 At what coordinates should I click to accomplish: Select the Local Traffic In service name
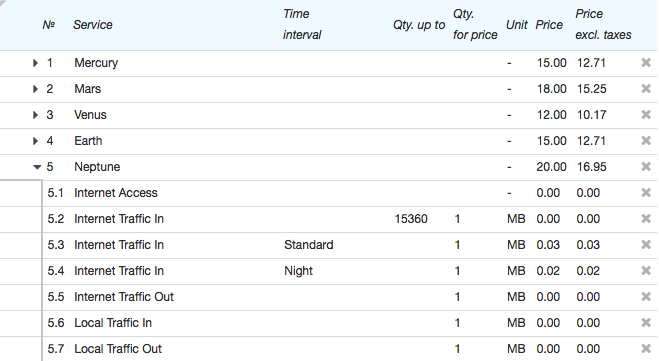(113, 323)
